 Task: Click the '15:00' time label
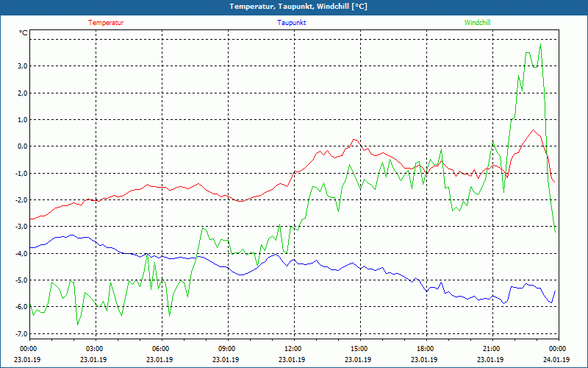pos(358,349)
